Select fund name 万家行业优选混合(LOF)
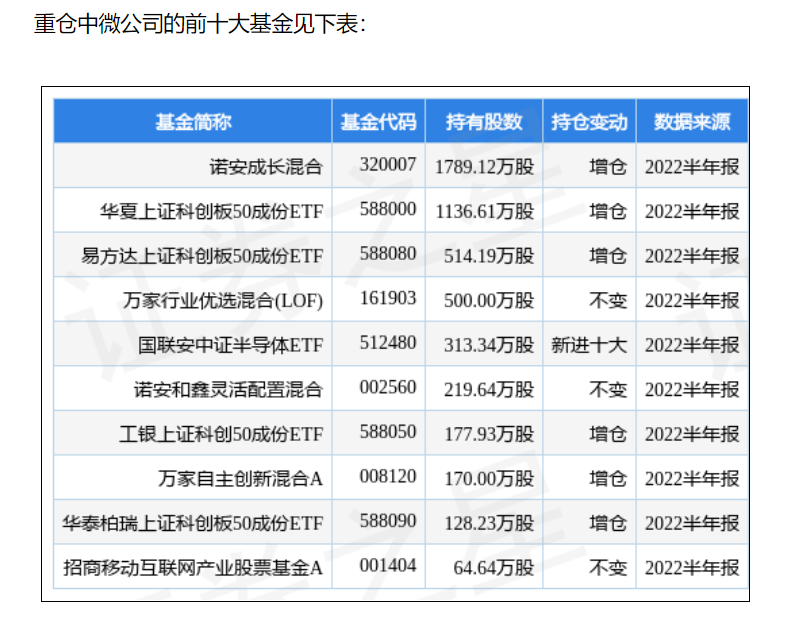Image resolution: width=796 pixels, height=626 pixels. tap(223, 301)
